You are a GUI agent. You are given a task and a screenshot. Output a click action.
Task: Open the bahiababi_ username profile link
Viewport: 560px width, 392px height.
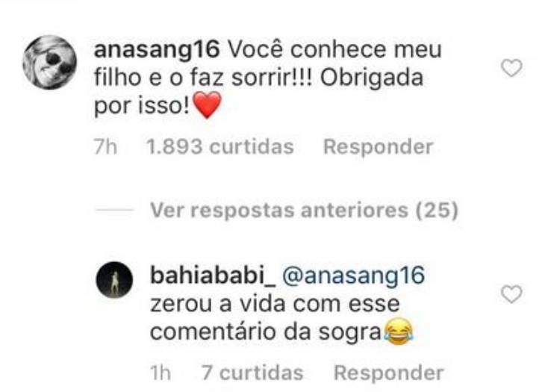[x=214, y=276]
